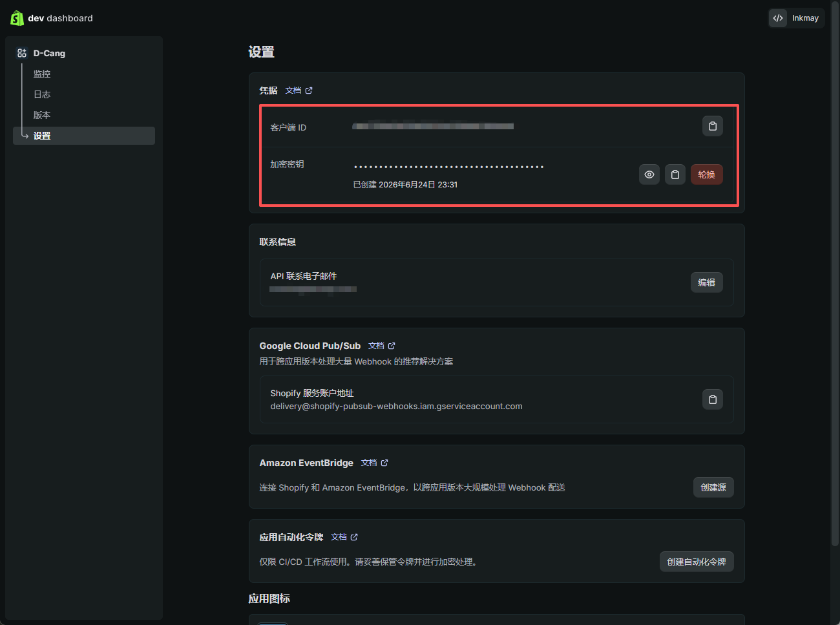840x625 pixels.
Task: Open the Amazon EventBridge 文档 link
Action: click(x=369, y=463)
